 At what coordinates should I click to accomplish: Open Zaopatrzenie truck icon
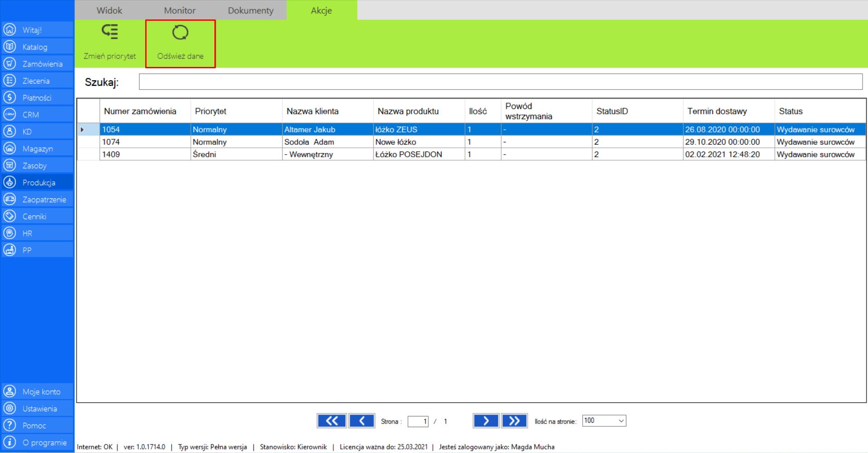[9, 199]
